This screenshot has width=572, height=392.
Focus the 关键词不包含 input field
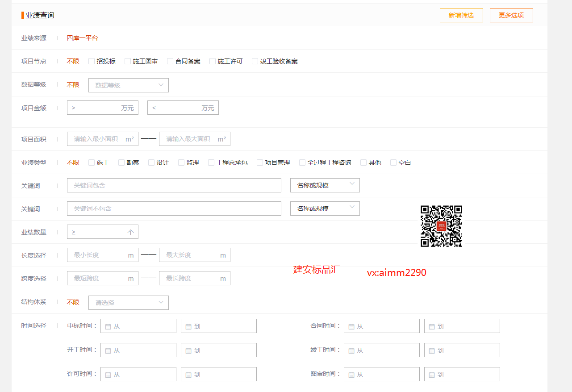point(174,209)
